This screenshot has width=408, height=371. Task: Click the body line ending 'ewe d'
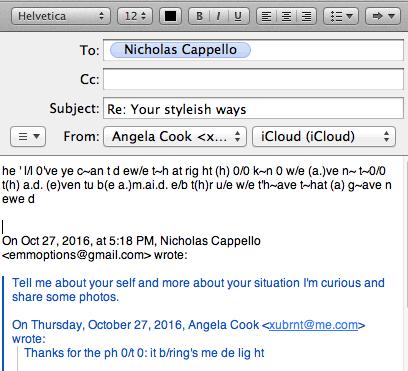coord(18,199)
